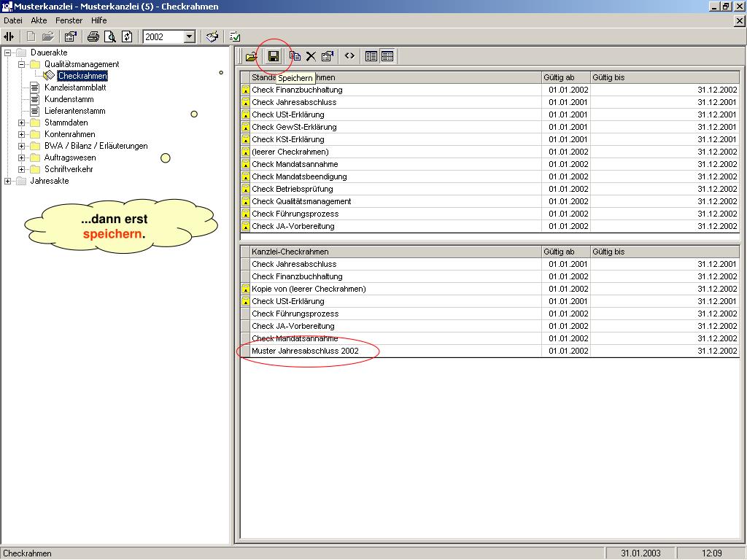Click the angle brackets <> icon
Screen dimensions: 747x560
(x=349, y=55)
